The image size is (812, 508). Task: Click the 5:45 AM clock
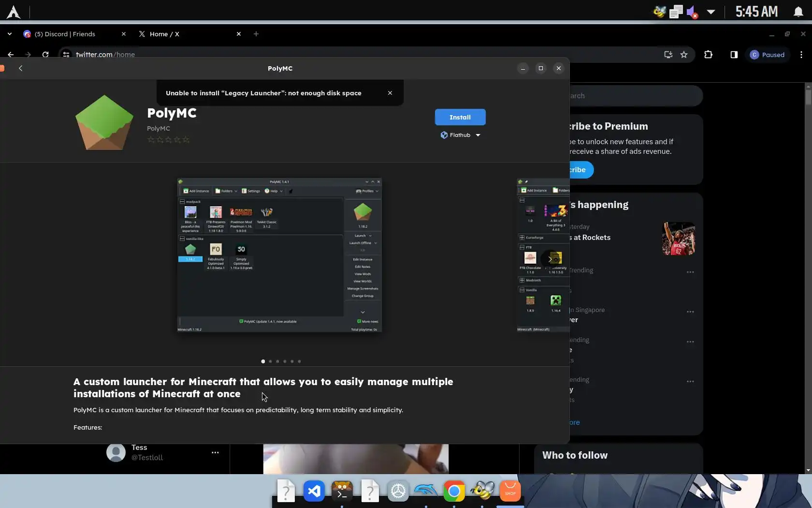(757, 12)
